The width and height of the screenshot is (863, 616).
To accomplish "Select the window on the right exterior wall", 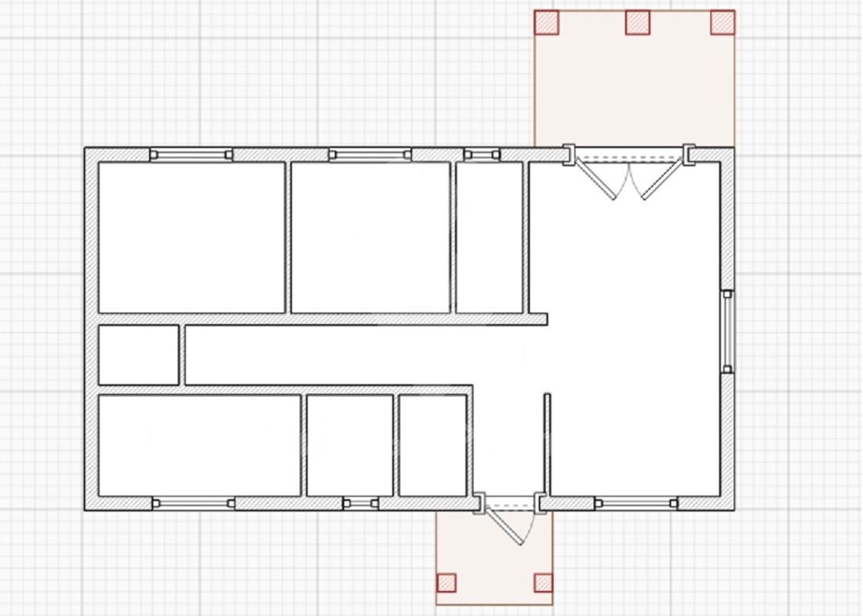I will (727, 330).
